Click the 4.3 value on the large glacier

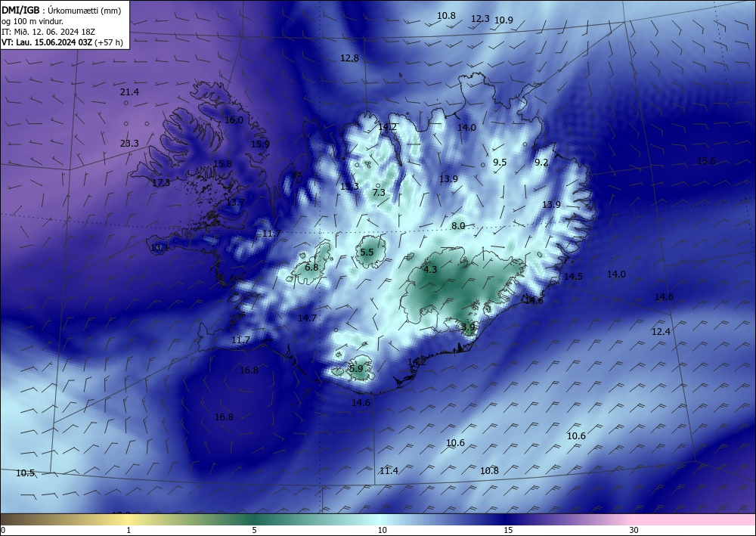(430, 269)
